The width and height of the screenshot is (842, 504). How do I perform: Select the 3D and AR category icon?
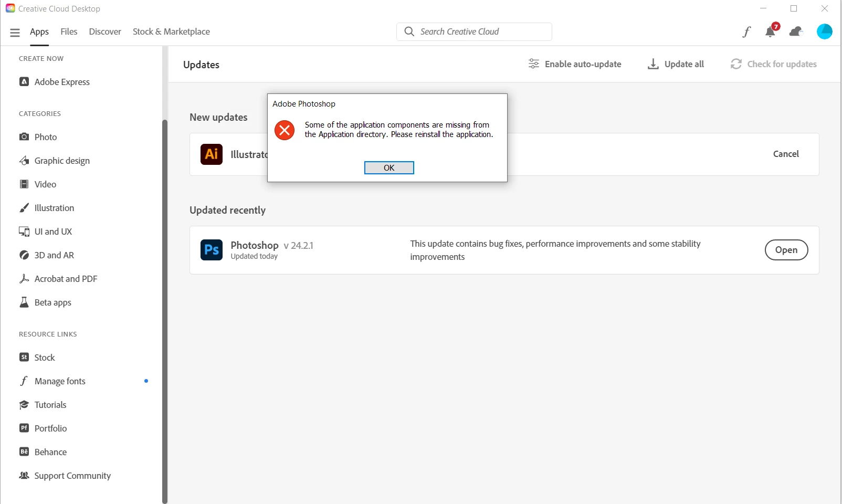click(24, 255)
